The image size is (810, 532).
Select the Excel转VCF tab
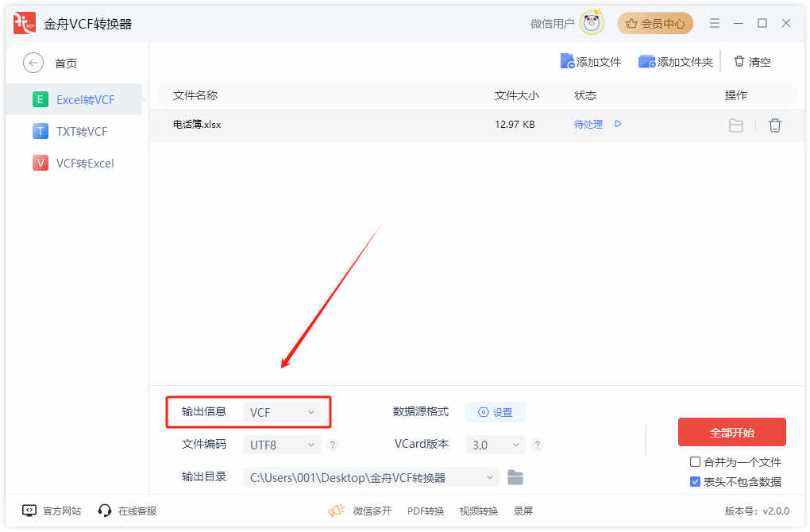pyautogui.click(x=73, y=99)
